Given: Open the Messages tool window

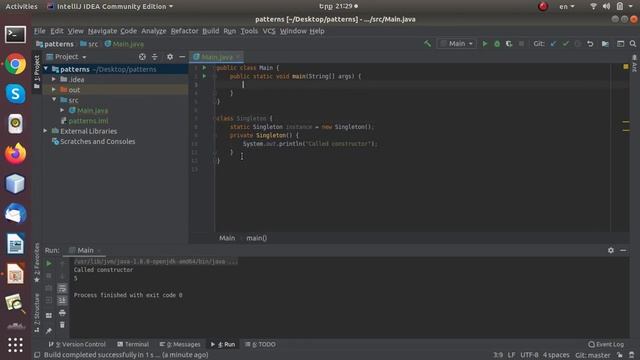Looking at the screenshot, I should pos(180,344).
